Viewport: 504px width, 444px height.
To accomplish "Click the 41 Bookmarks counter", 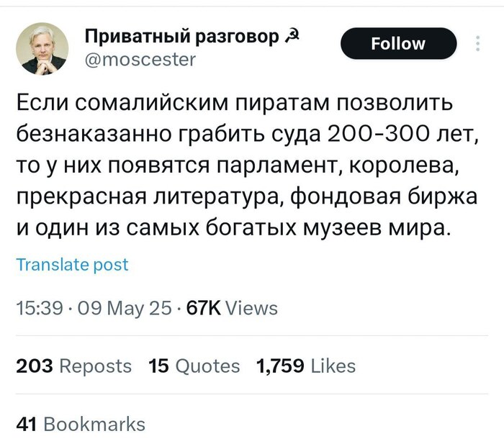I will pyautogui.click(x=81, y=425).
